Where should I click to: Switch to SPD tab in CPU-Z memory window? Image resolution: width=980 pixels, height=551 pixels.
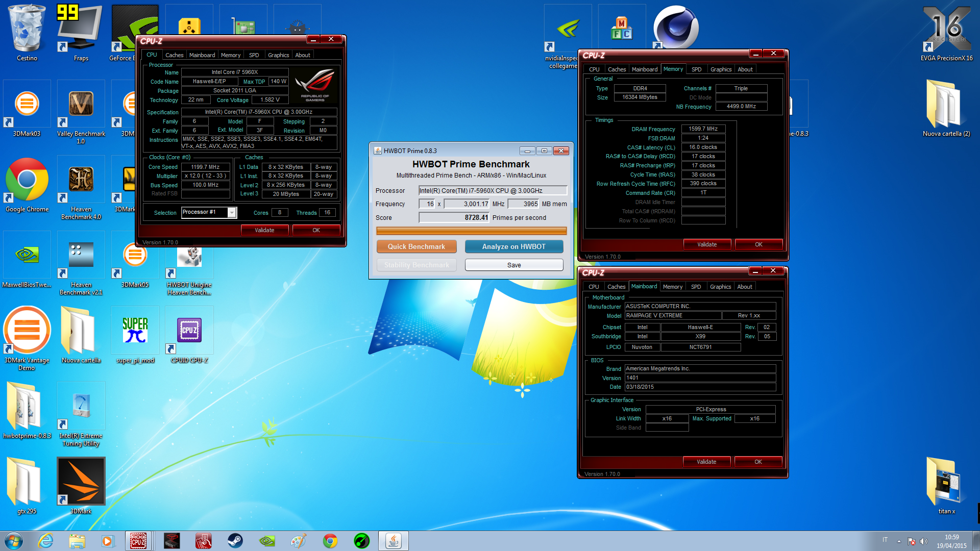point(696,69)
